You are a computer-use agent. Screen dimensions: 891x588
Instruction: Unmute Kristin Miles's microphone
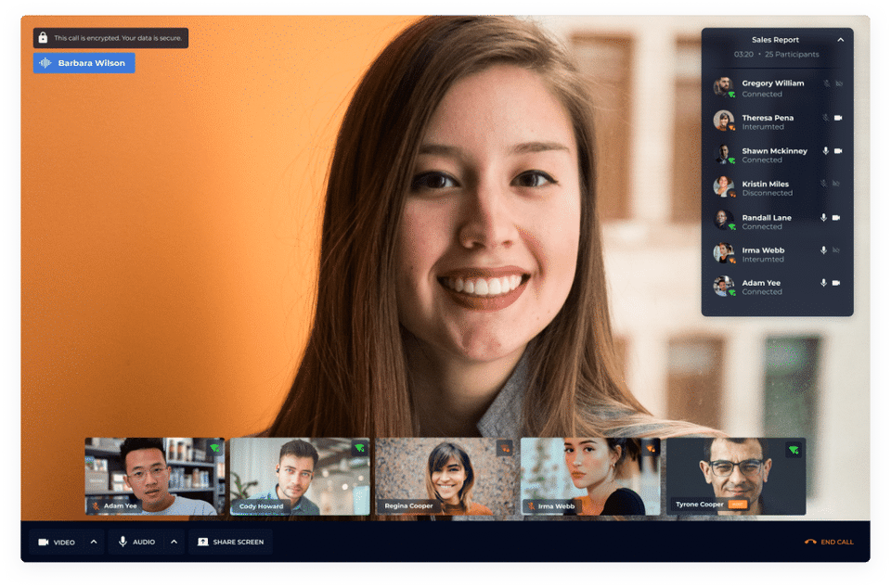pos(823,184)
